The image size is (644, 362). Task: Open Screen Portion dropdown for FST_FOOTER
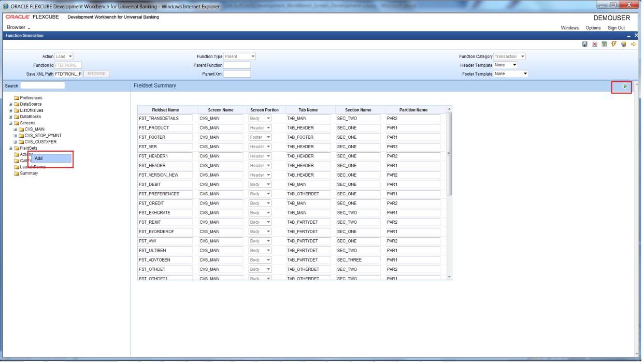(261, 137)
